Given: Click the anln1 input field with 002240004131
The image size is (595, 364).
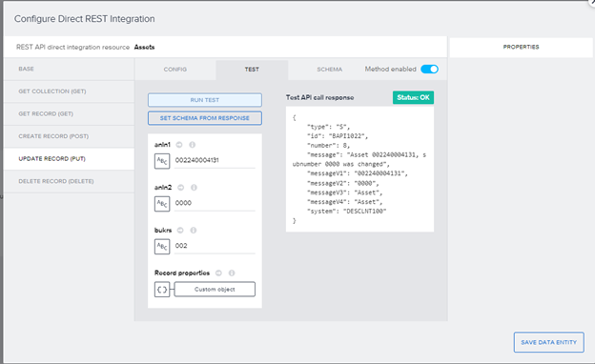Looking at the screenshot, I should point(215,160).
